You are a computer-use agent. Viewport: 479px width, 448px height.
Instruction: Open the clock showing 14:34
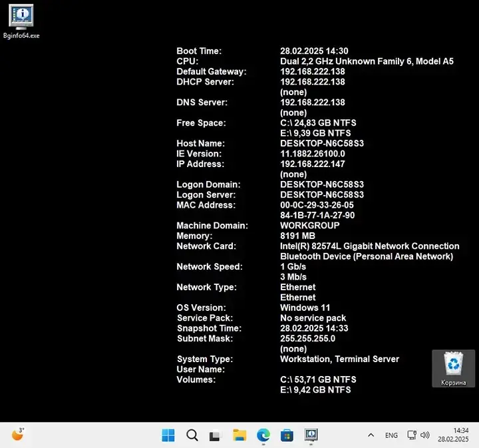(x=460, y=431)
